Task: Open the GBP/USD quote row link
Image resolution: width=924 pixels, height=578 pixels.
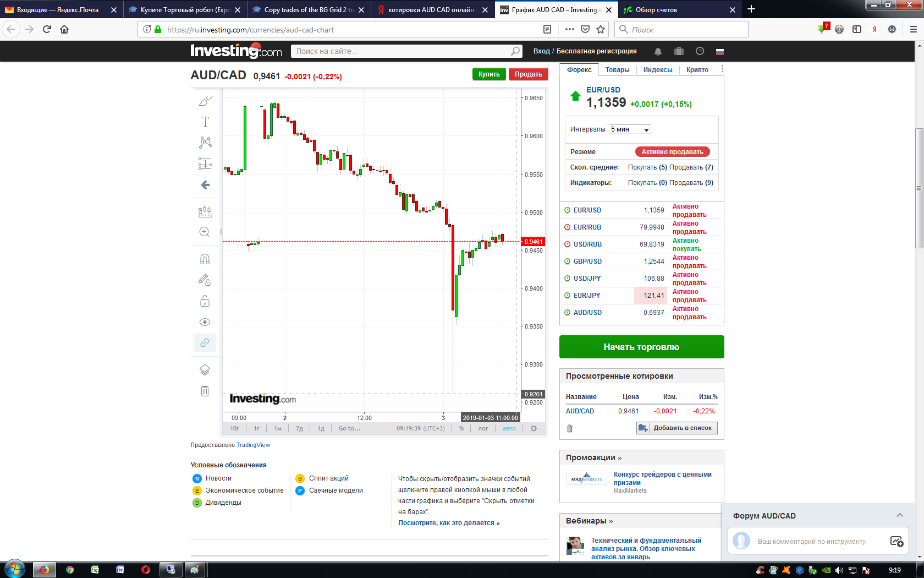Action: click(x=588, y=261)
